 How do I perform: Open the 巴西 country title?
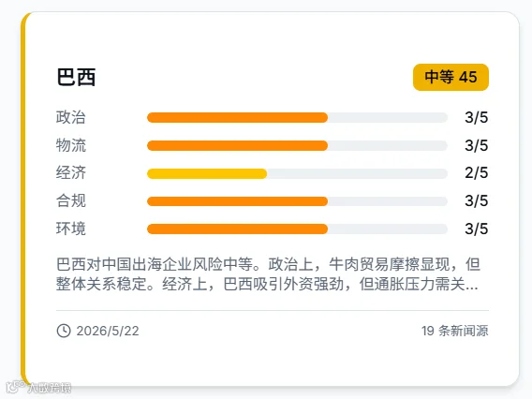(76, 77)
